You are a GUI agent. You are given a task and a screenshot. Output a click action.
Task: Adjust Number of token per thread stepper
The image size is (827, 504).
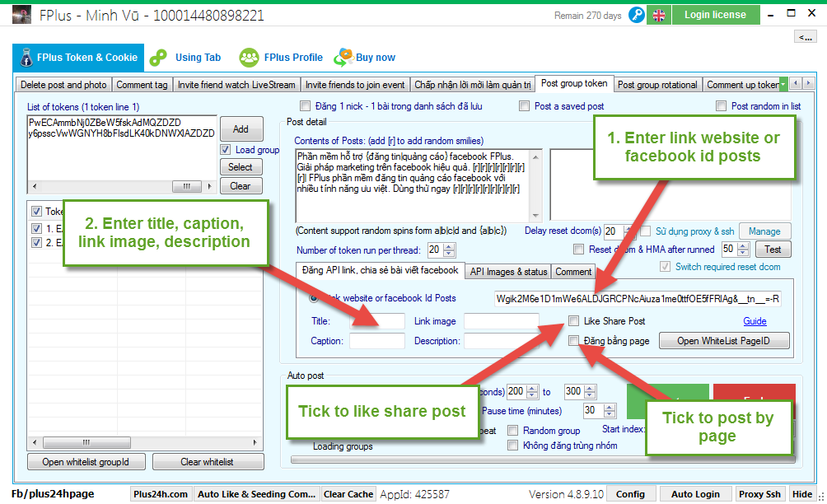point(449,250)
